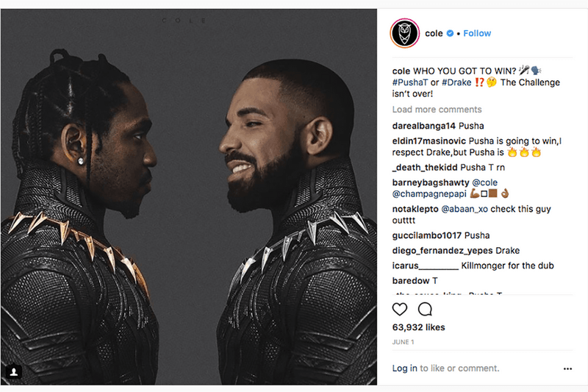Visit eldin17masinovic's profile
The width and height of the screenshot is (588, 392).
429,141
